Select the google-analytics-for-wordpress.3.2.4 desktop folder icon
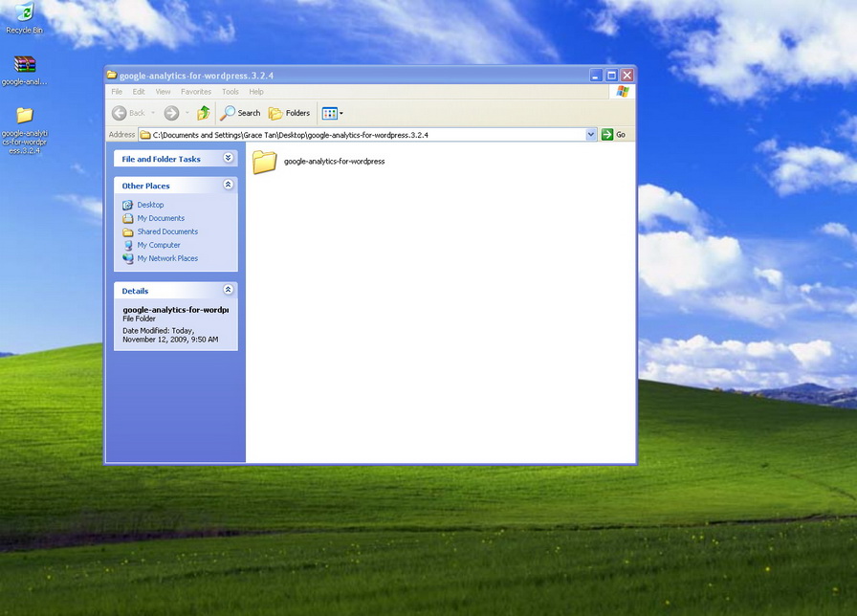Viewport: 857px width, 616px height. click(25, 131)
